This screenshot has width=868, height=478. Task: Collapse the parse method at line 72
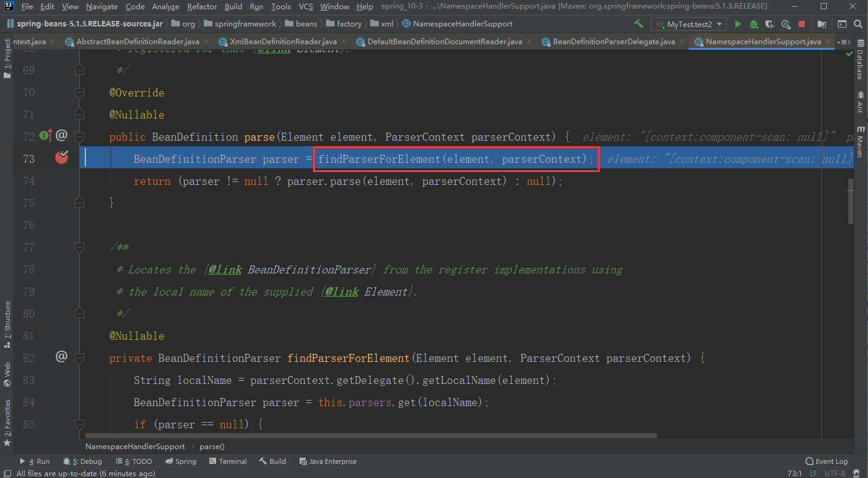tap(79, 137)
